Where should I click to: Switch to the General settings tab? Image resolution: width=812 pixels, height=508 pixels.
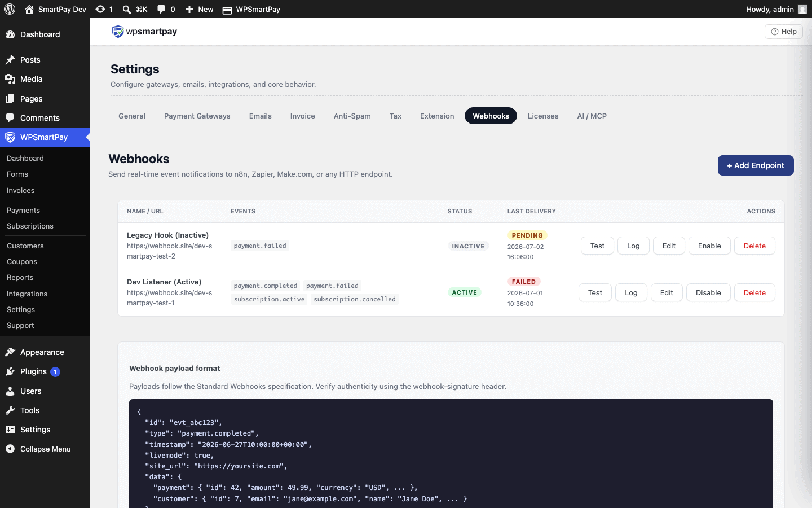tap(132, 116)
